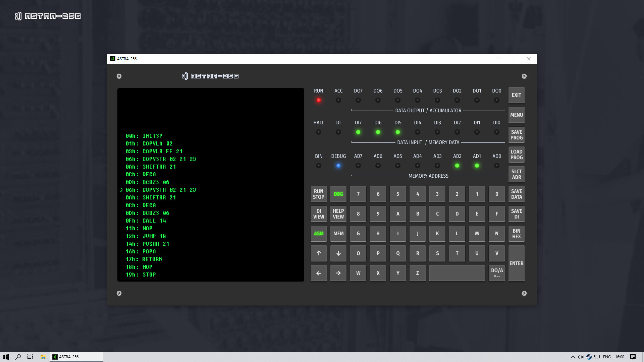Image resolution: width=644 pixels, height=362 pixels.
Task: Click the up arrow navigation key
Action: coord(318,253)
